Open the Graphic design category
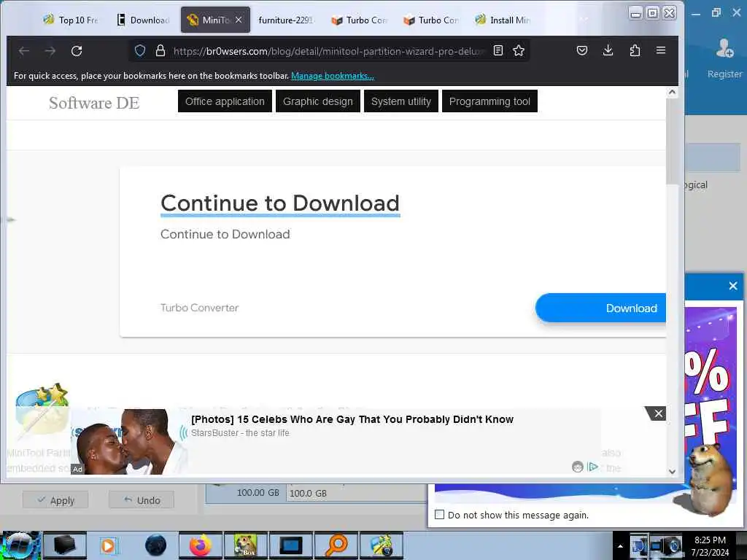This screenshot has height=560, width=747. coord(318,101)
